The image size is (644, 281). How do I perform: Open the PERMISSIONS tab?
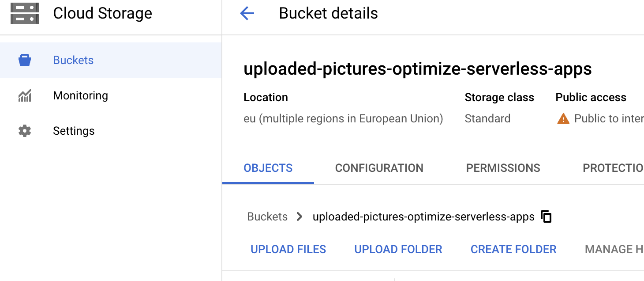[503, 168]
